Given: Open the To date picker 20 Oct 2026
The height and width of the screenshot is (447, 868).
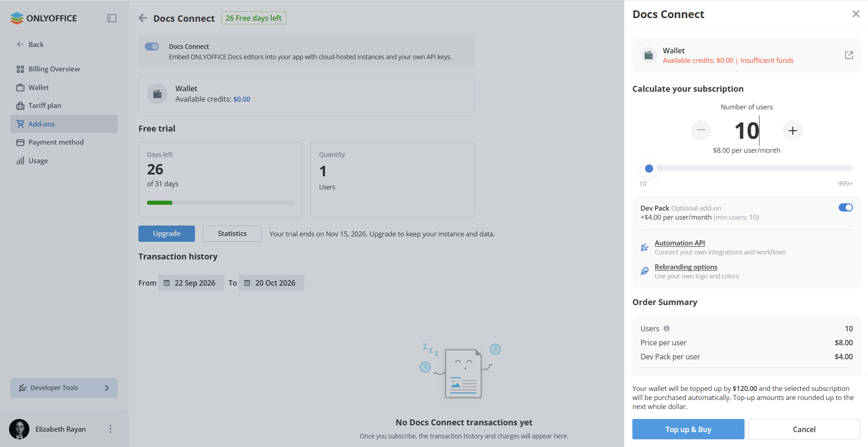Looking at the screenshot, I should click(271, 283).
